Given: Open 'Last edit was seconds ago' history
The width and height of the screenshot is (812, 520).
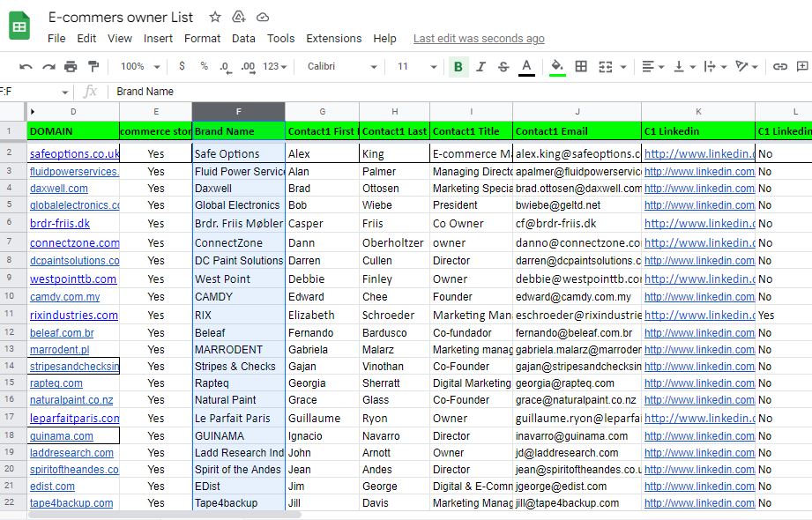Looking at the screenshot, I should tap(479, 38).
